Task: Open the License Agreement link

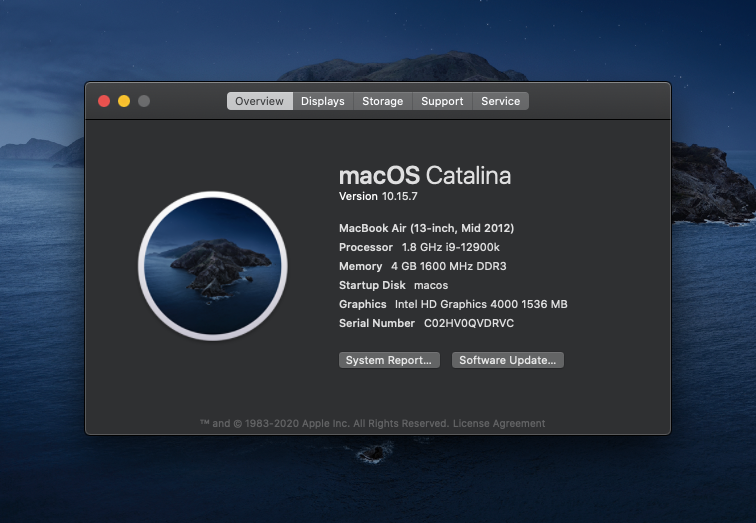Action: click(x=499, y=423)
